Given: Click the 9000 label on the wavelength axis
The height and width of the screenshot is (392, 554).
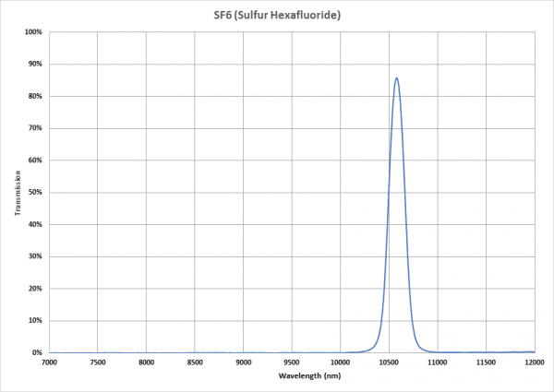Looking at the screenshot, I should 244,363.
